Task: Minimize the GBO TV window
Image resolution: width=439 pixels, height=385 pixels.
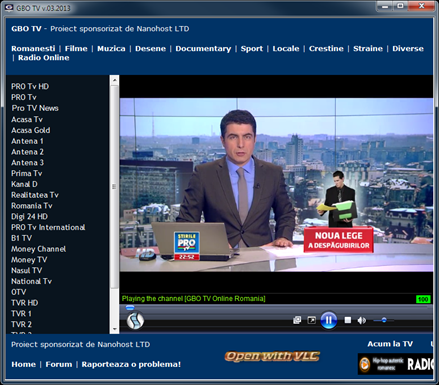Action: (385, 6)
